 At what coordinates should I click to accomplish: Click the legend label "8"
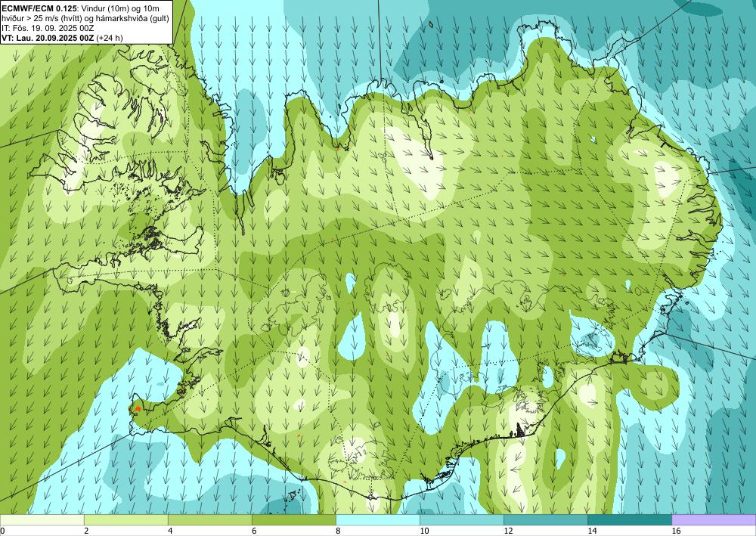click(x=338, y=531)
